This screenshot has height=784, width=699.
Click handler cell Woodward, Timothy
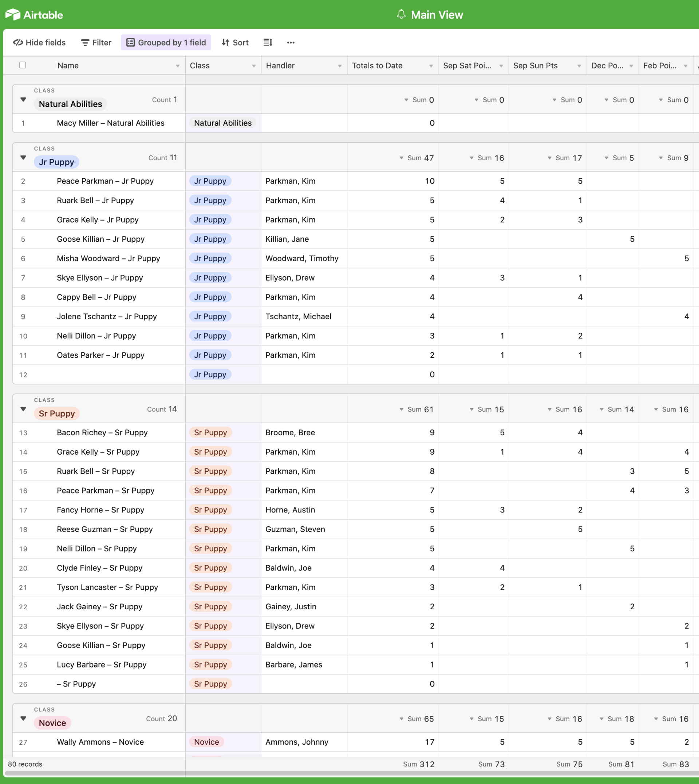pos(302,258)
